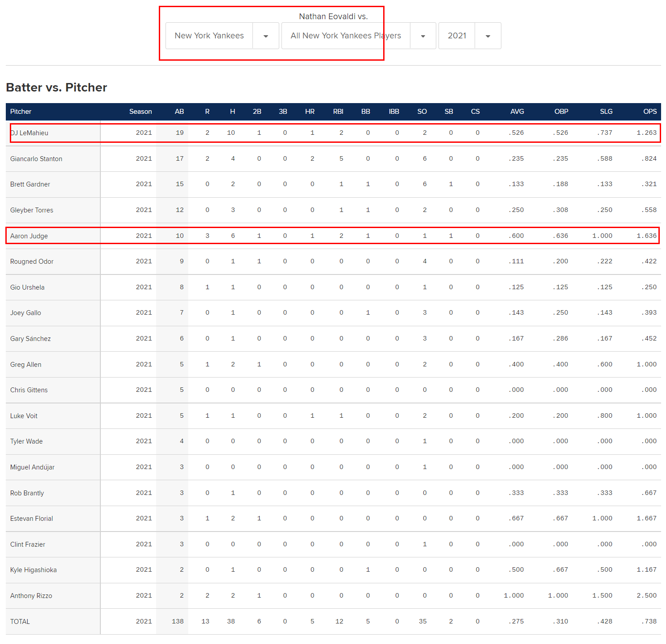
Task: Click Giancarlo Stanton player name
Action: coord(36,159)
